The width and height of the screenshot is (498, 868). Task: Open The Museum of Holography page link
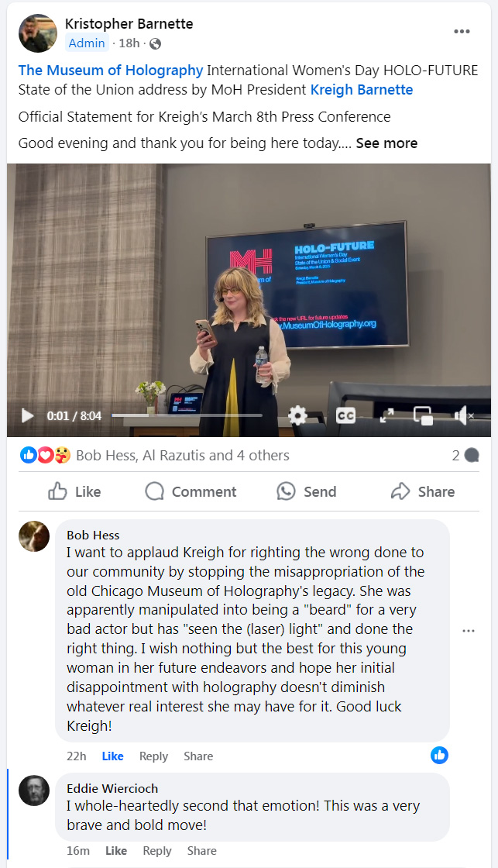click(x=111, y=71)
